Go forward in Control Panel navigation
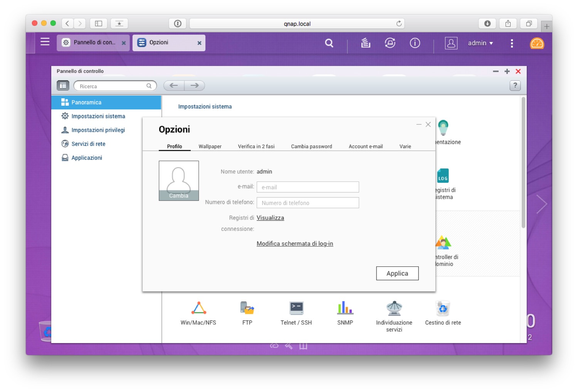 click(x=195, y=86)
